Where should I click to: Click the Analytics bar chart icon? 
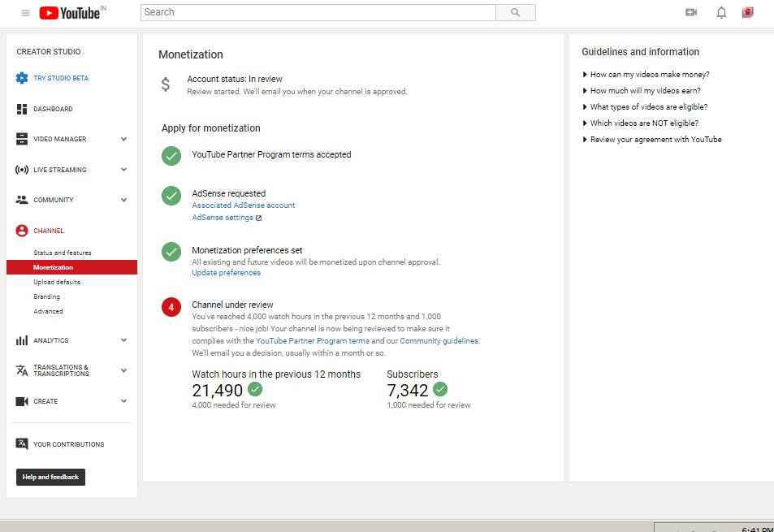pos(22,340)
